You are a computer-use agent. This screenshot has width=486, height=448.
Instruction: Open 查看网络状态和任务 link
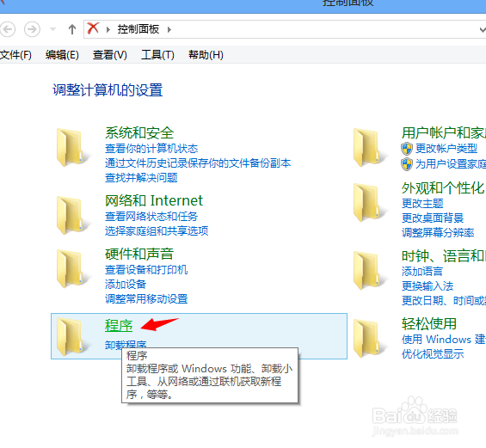pyautogui.click(x=151, y=216)
